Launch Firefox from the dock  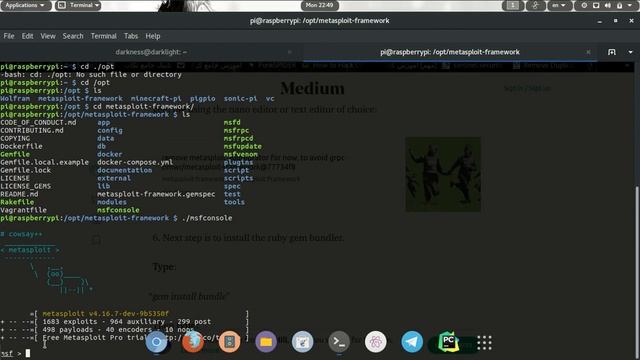[x=193, y=342]
